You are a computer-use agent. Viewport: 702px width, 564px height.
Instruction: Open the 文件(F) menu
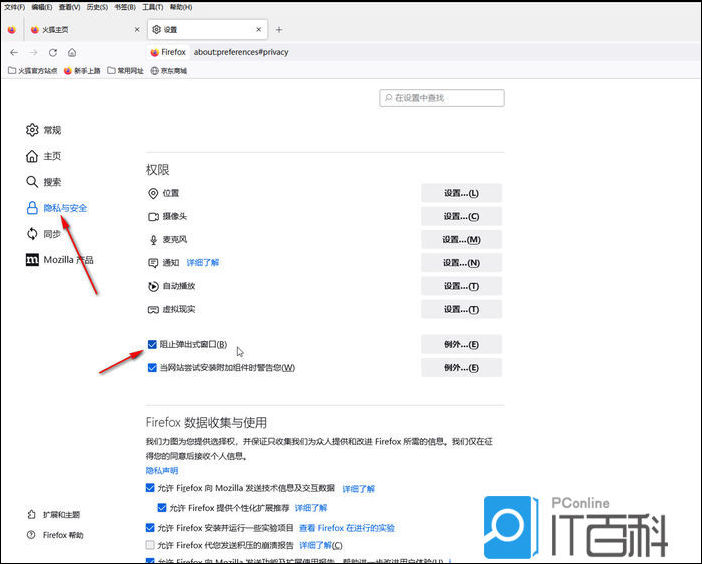(14, 7)
